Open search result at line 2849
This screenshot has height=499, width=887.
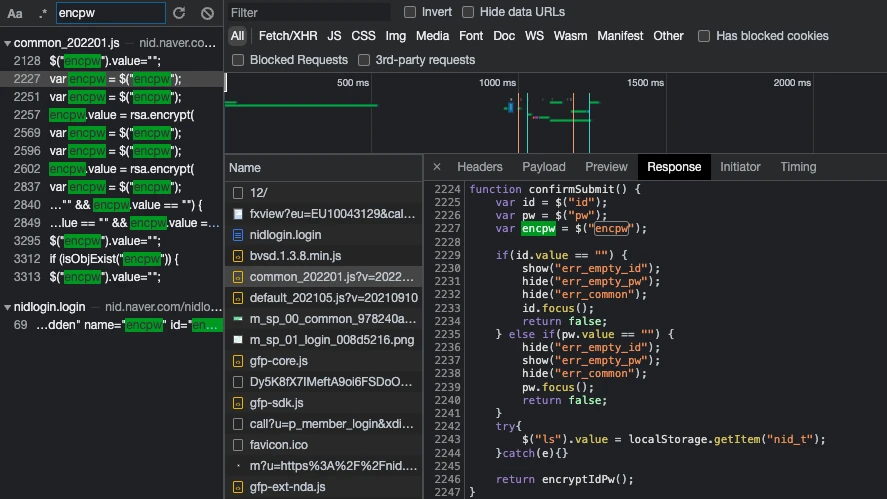pos(112,223)
